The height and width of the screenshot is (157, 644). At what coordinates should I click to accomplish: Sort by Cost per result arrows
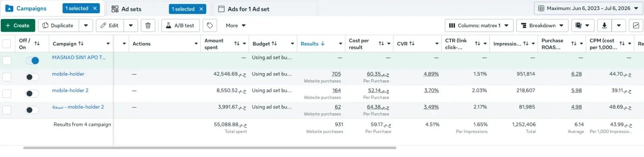point(381,43)
